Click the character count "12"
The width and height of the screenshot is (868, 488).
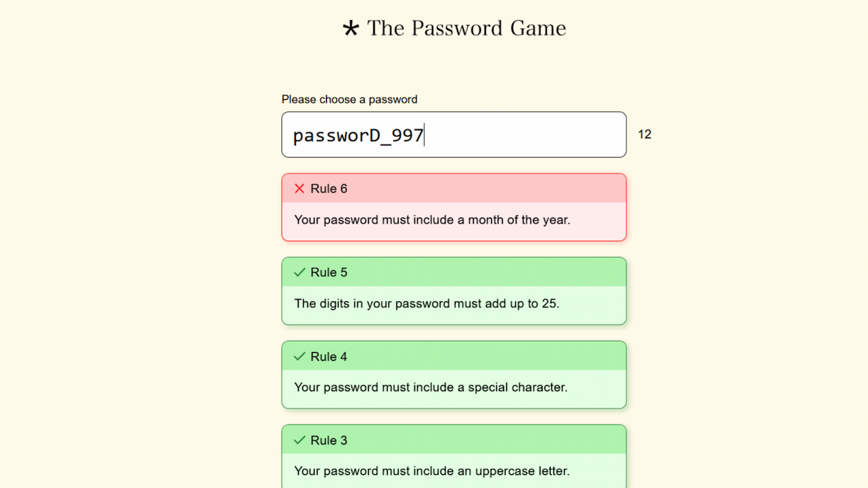(x=644, y=134)
